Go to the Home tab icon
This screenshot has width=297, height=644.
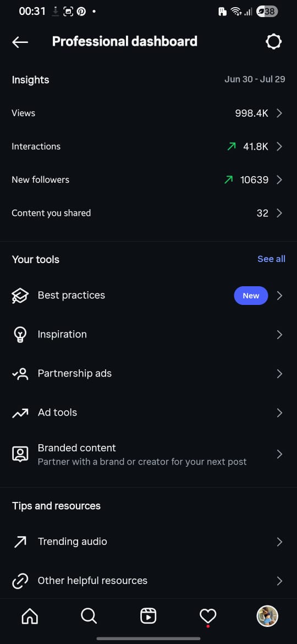tap(30, 616)
